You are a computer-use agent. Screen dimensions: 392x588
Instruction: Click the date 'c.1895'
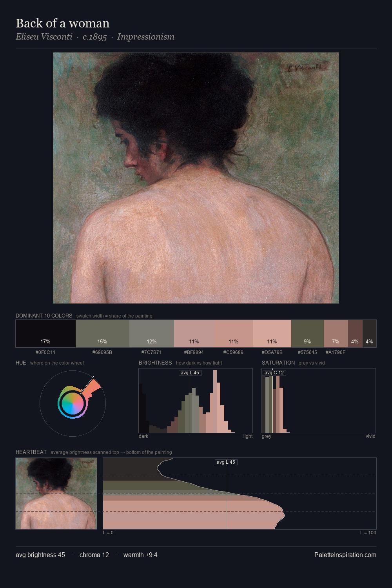click(94, 37)
